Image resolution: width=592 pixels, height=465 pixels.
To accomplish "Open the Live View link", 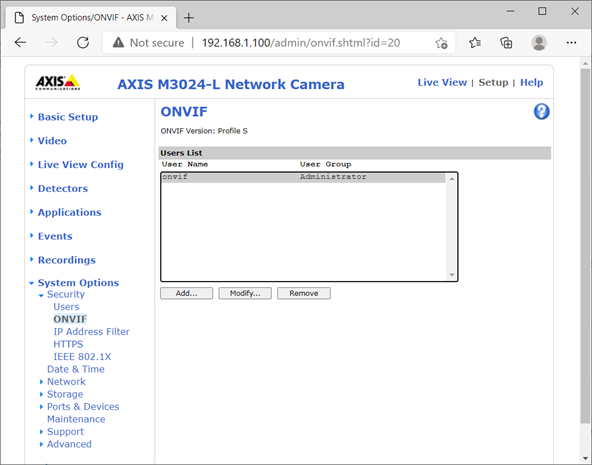I will point(442,83).
